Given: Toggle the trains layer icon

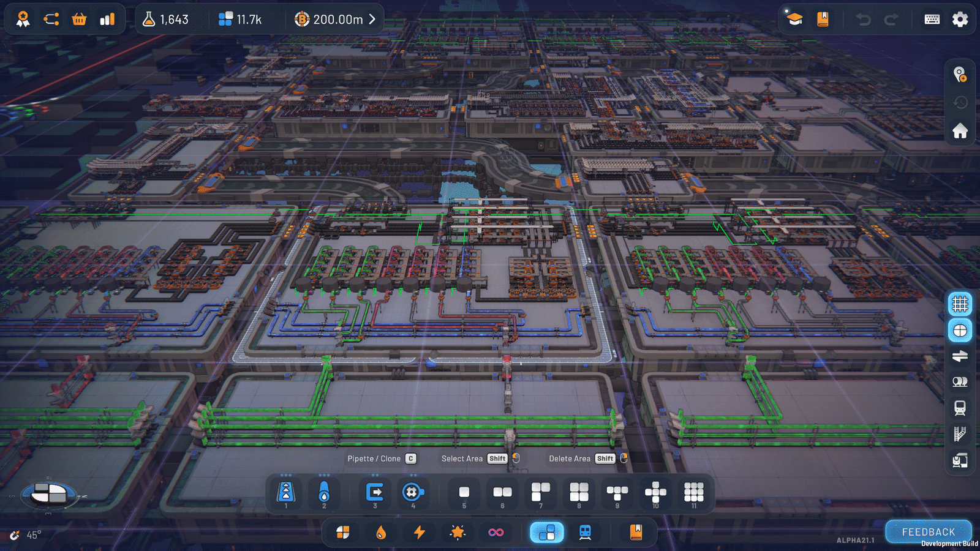Looking at the screenshot, I should point(960,408).
